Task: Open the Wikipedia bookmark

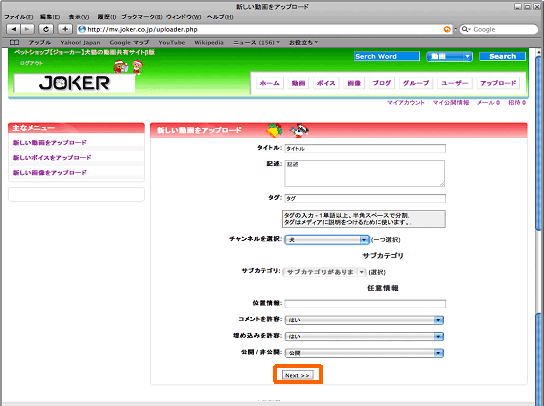Action: click(209, 42)
